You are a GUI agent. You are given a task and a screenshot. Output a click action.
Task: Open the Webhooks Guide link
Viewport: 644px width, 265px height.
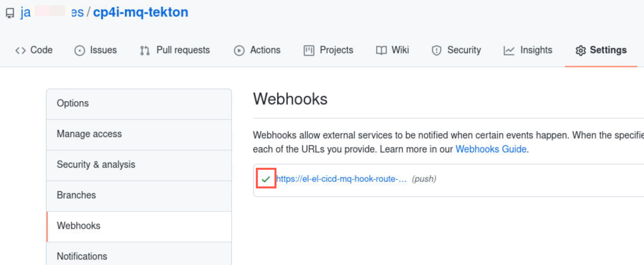pyautogui.click(x=491, y=149)
